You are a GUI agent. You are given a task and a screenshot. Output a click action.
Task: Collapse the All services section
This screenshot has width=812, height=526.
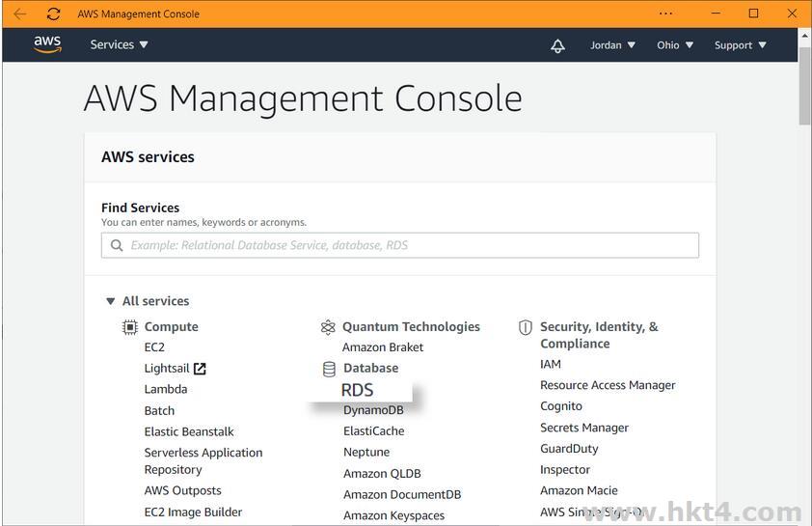tap(111, 301)
